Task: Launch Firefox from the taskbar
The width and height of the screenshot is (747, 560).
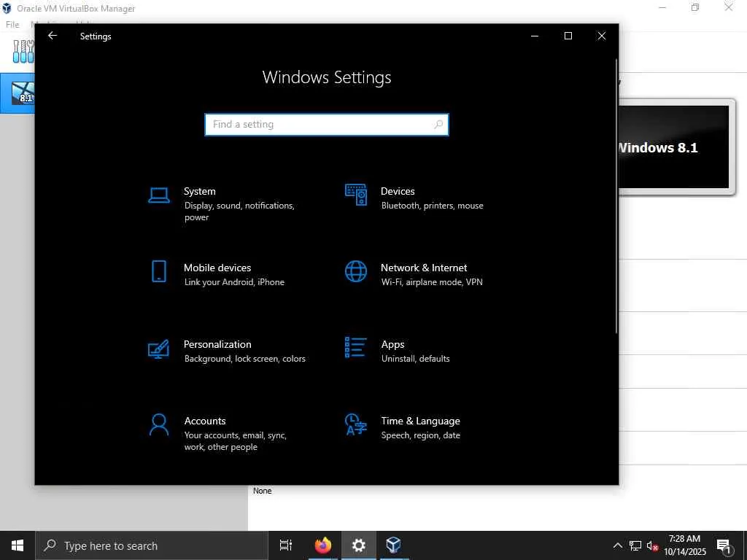Action: [323, 545]
